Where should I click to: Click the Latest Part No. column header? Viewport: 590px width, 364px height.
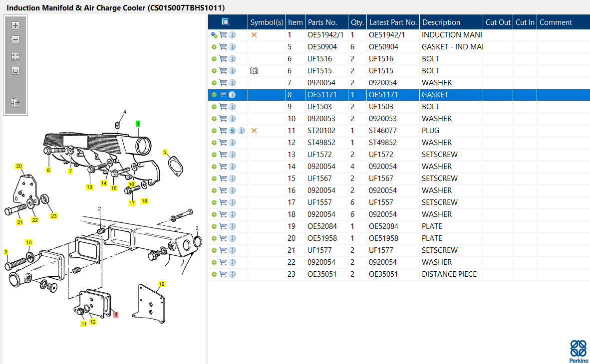point(393,22)
